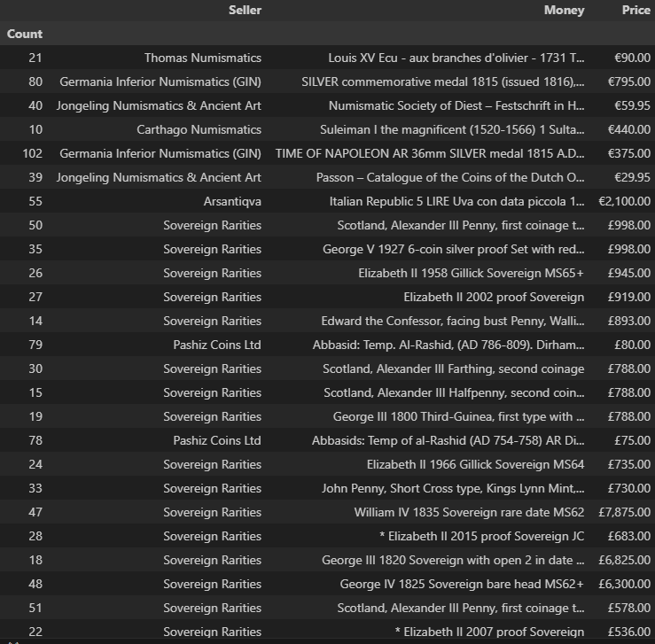Image resolution: width=655 pixels, height=644 pixels.
Task: Click the Elizabeth II 2007 proof Sovereign cell
Action: point(489,632)
